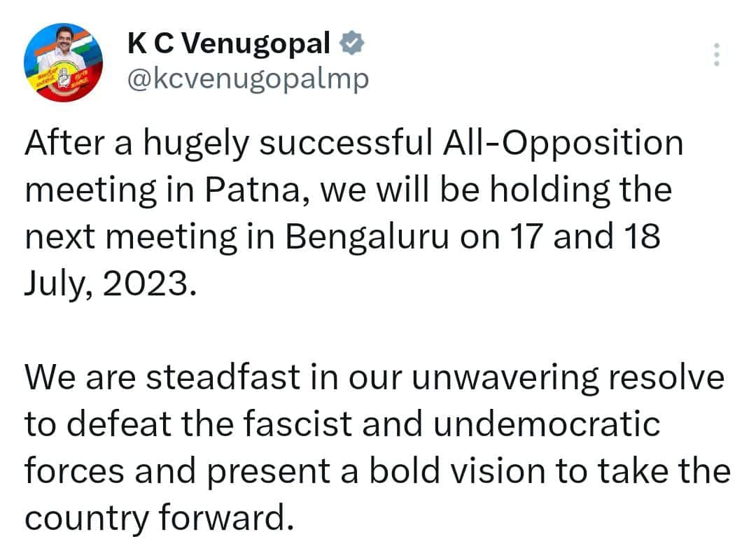The width and height of the screenshot is (756, 558).
Task: Click the word "steadfast" in the tweet
Action: click(x=214, y=378)
